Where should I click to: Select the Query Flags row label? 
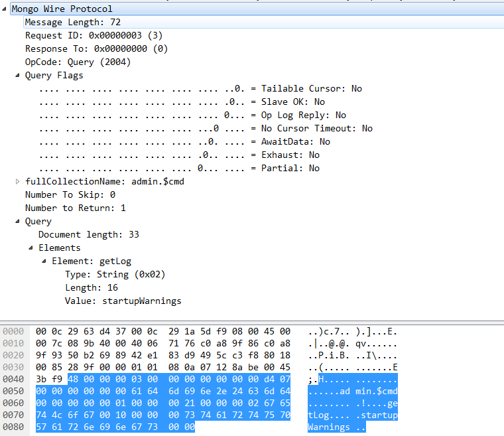point(54,75)
